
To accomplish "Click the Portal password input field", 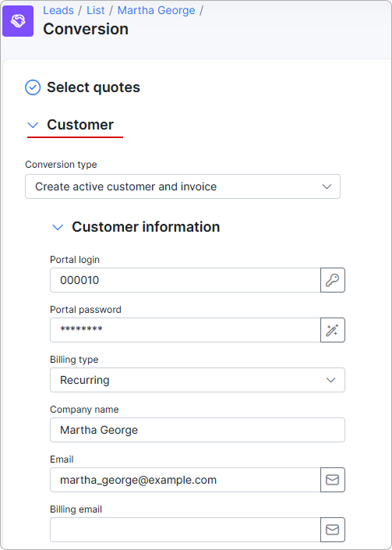I will point(185,330).
